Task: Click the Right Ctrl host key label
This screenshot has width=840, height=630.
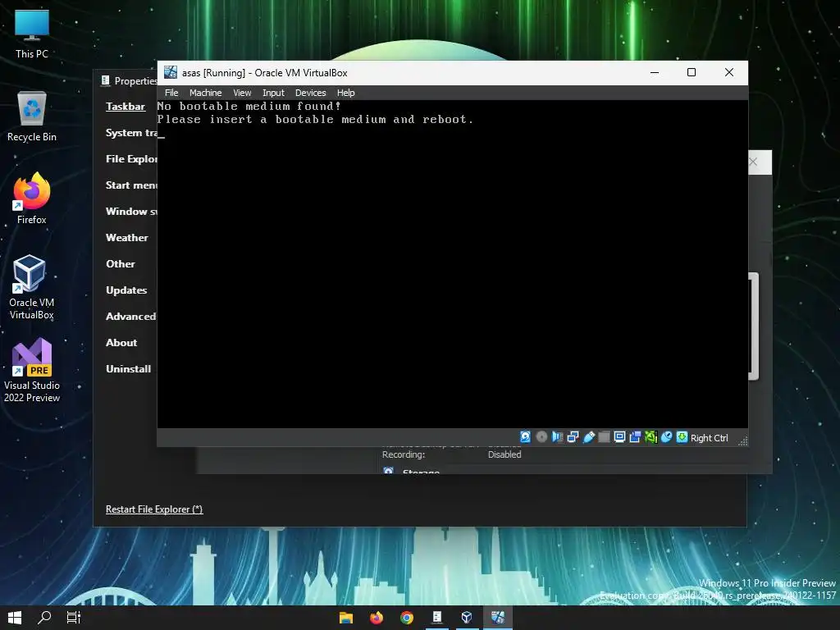Action: coord(709,438)
